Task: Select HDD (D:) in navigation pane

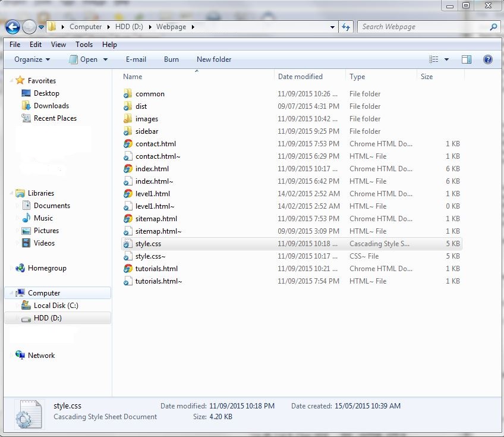Action: 58,318
